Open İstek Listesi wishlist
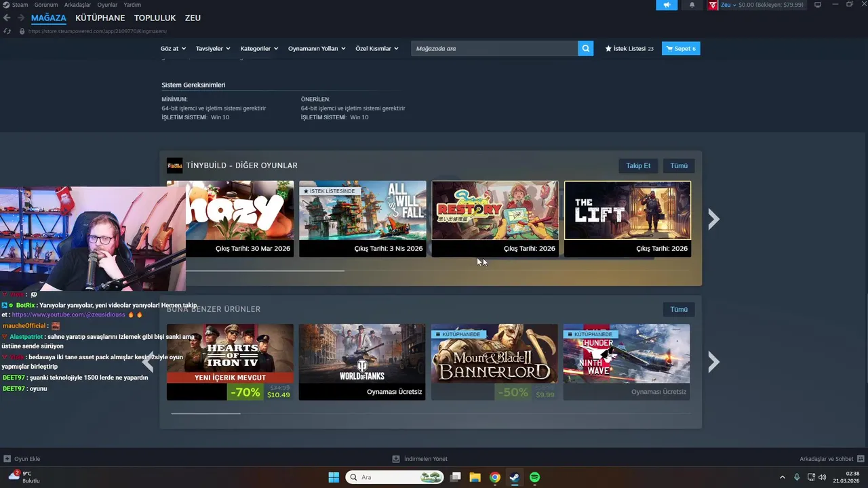868x488 pixels. click(629, 49)
